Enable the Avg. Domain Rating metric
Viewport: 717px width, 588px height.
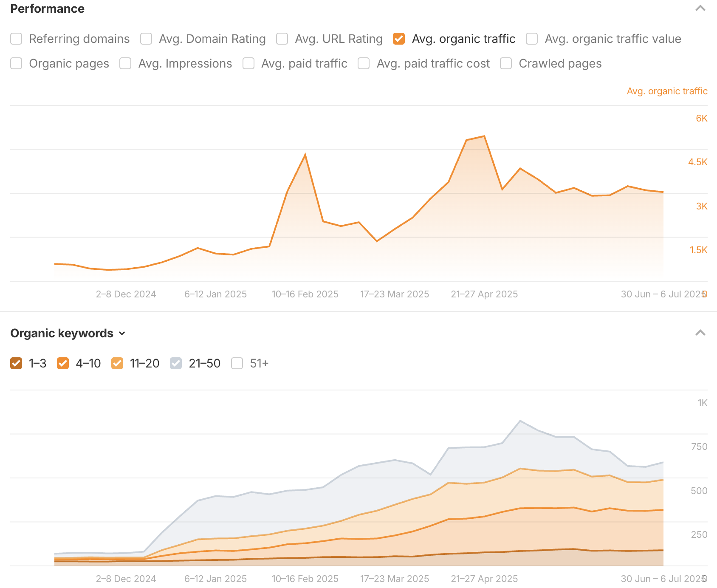(146, 39)
